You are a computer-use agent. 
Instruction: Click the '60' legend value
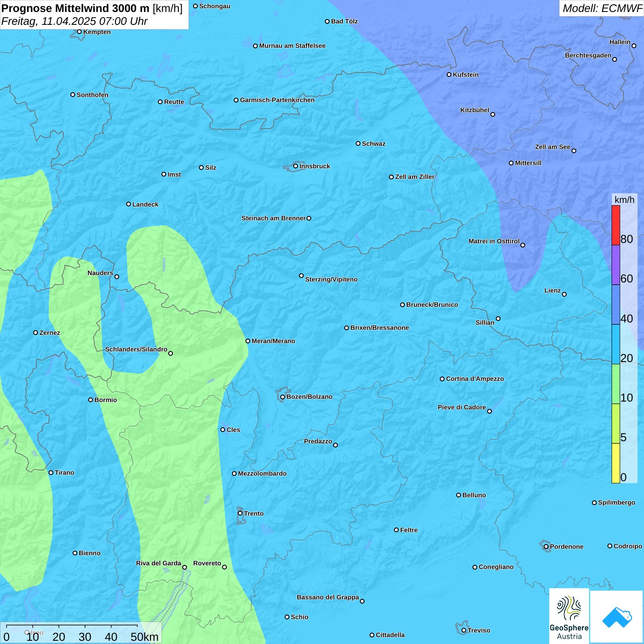click(627, 278)
